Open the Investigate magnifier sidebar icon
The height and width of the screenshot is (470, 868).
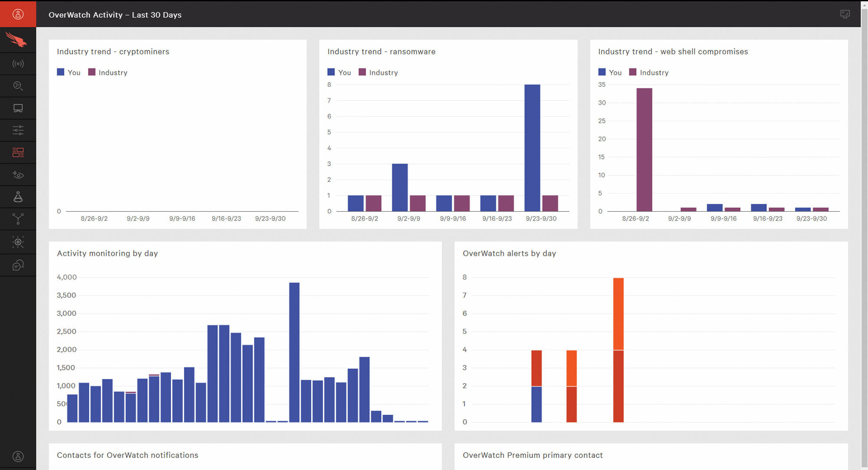click(x=18, y=86)
